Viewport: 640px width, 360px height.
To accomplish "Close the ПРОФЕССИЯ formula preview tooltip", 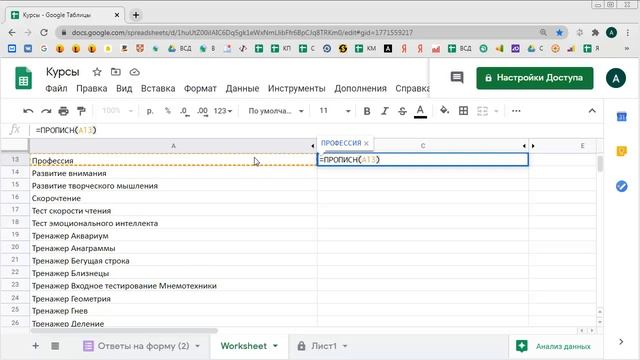I will tap(366, 143).
